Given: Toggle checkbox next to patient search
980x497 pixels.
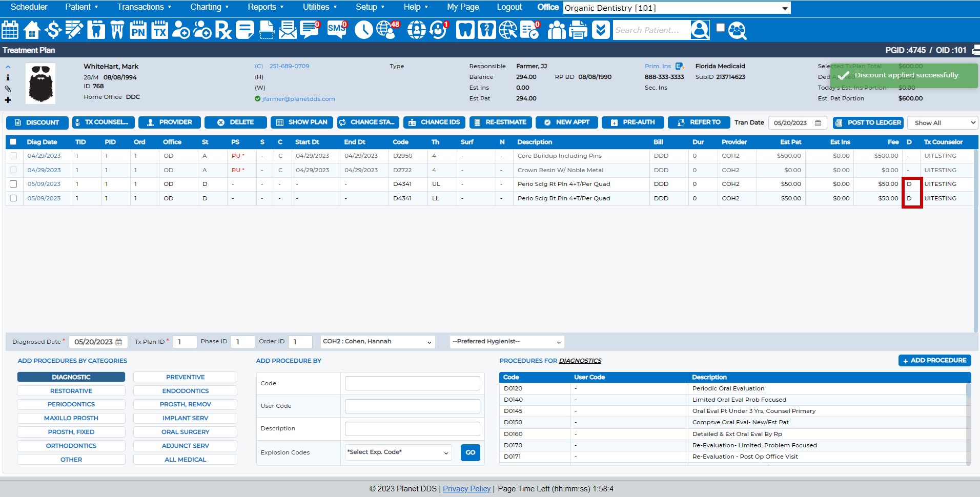Looking at the screenshot, I should (721, 28).
